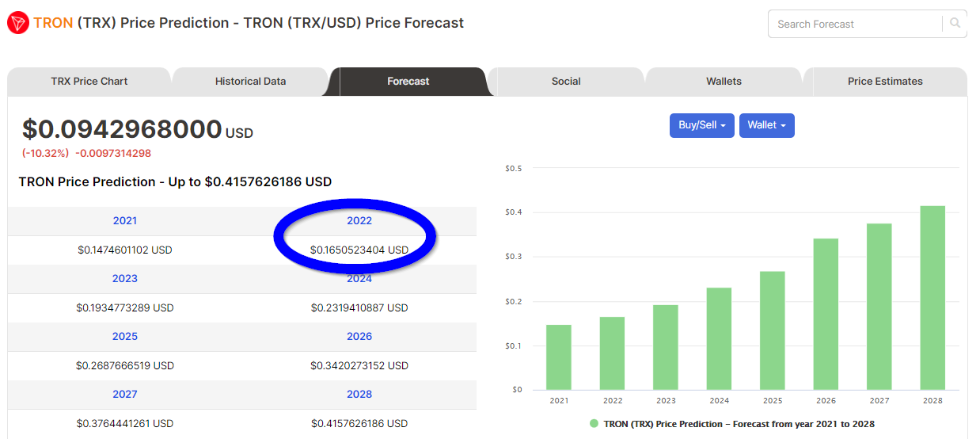Click the -0.0097314298 price change value
Image resolution: width=980 pixels, height=439 pixels.
tap(113, 153)
